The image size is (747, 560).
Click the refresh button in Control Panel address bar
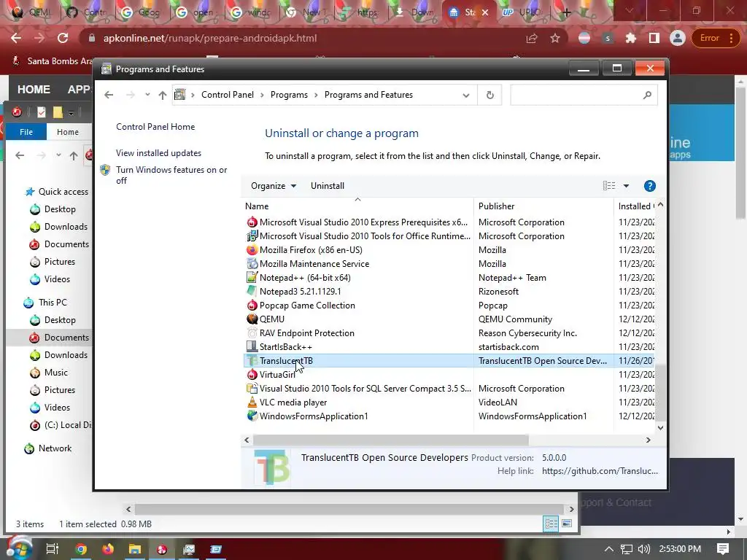pos(489,96)
